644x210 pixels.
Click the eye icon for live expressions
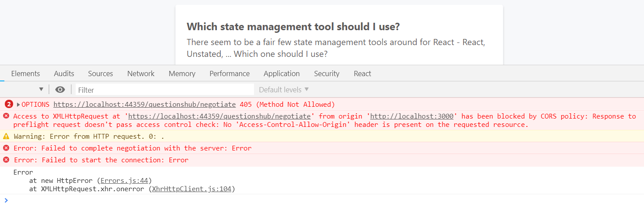[60, 90]
